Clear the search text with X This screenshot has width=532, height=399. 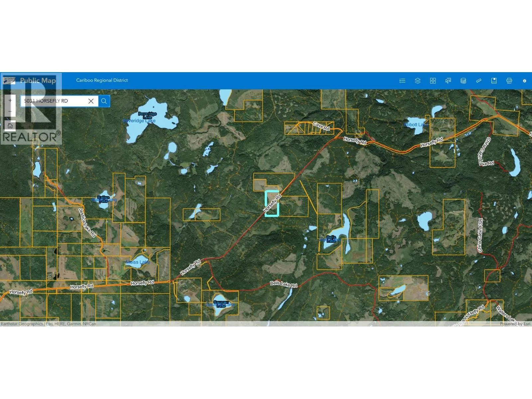coord(91,101)
